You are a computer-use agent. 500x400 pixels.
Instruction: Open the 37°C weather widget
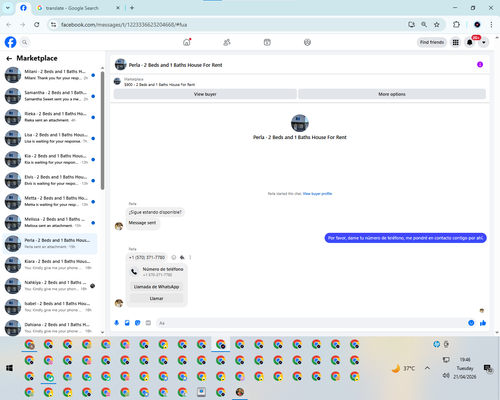point(403,368)
